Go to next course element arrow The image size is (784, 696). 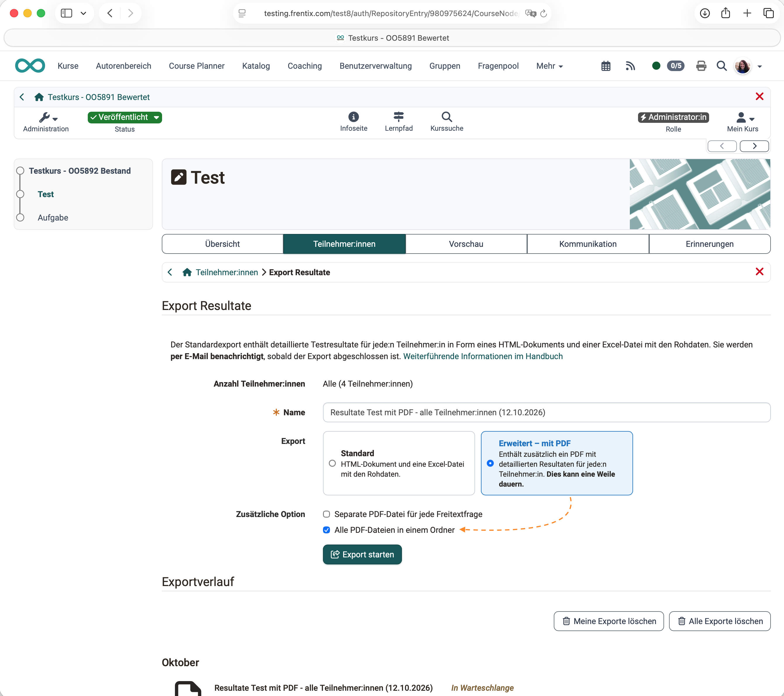[x=754, y=146]
